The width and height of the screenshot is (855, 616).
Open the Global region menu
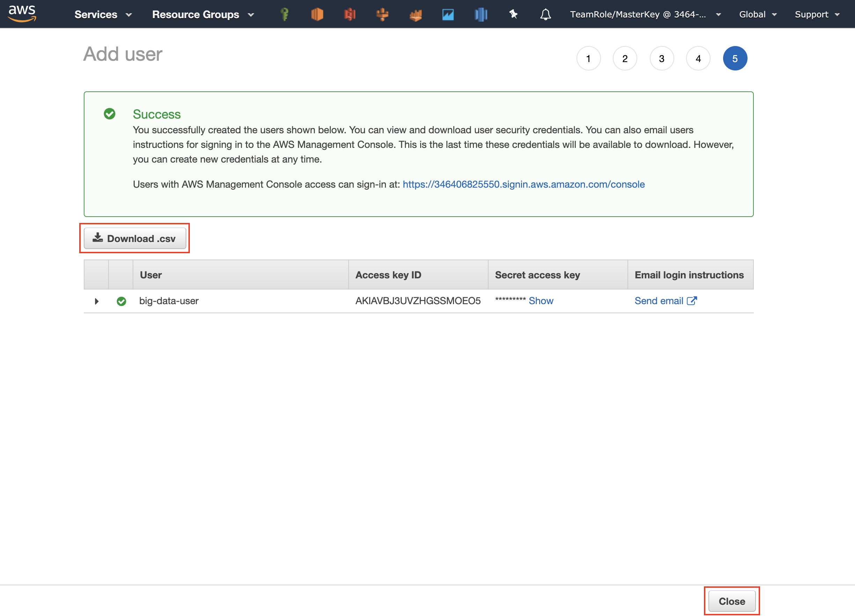click(757, 14)
